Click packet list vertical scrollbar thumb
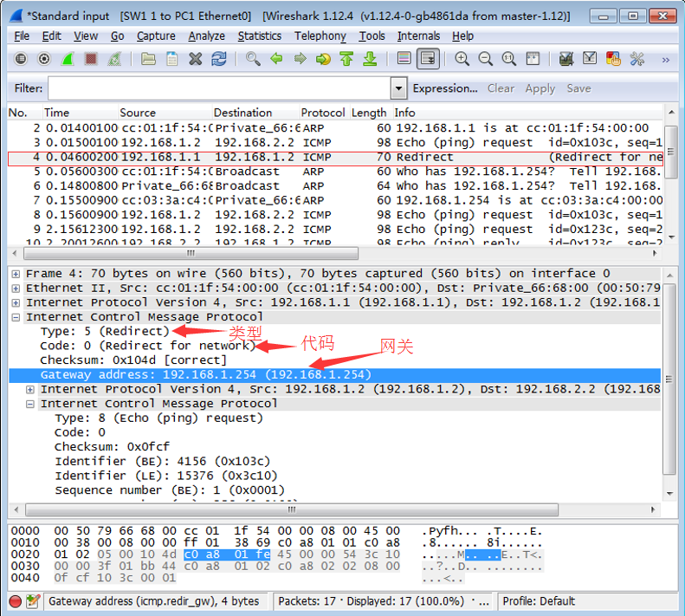Screen dimensions: 685x616 pos(670,152)
